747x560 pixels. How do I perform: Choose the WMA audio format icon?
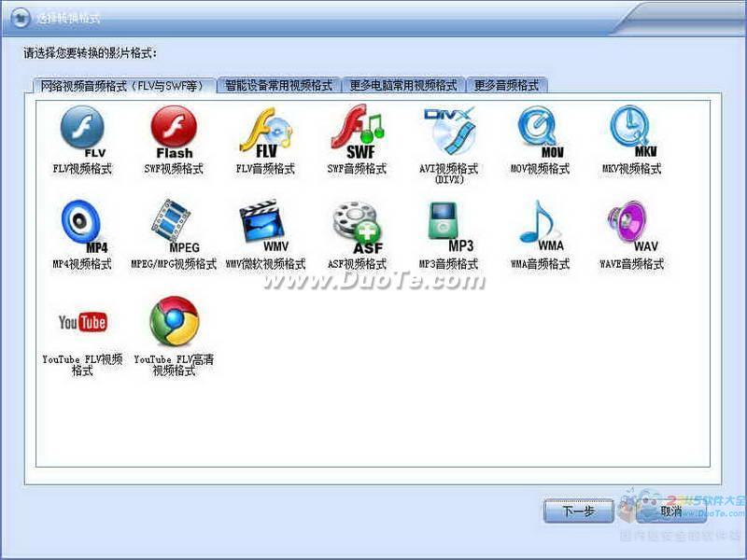pos(542,226)
